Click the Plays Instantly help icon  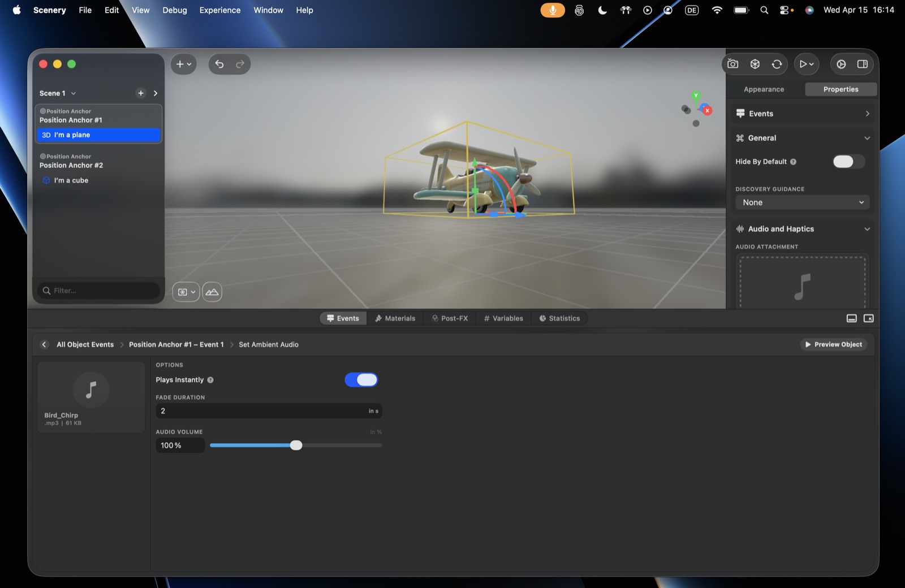(210, 380)
